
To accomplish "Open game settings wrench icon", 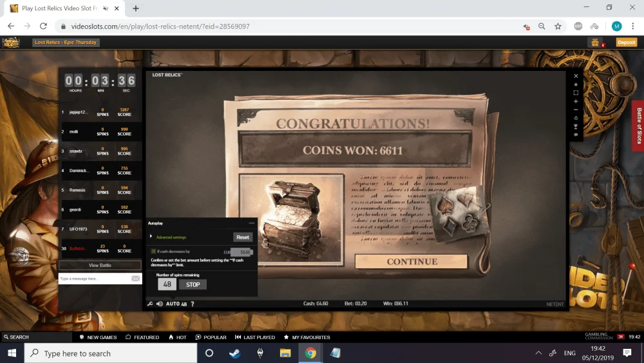I will [x=150, y=304].
